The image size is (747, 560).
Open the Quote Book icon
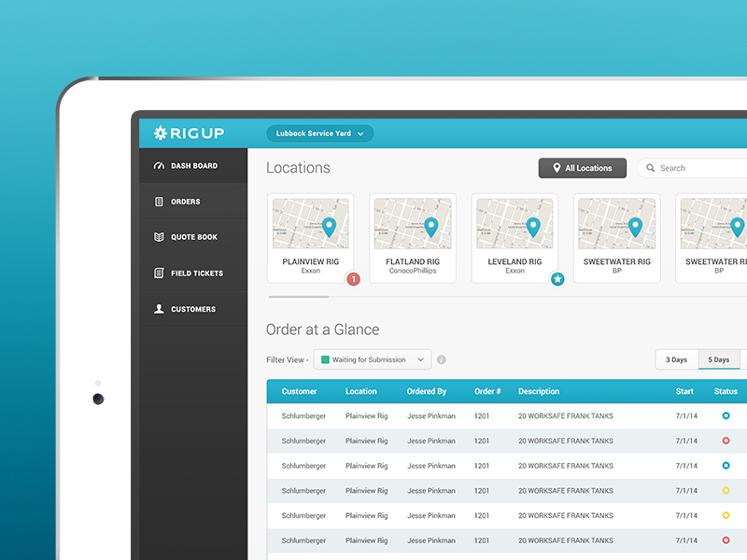(x=159, y=237)
